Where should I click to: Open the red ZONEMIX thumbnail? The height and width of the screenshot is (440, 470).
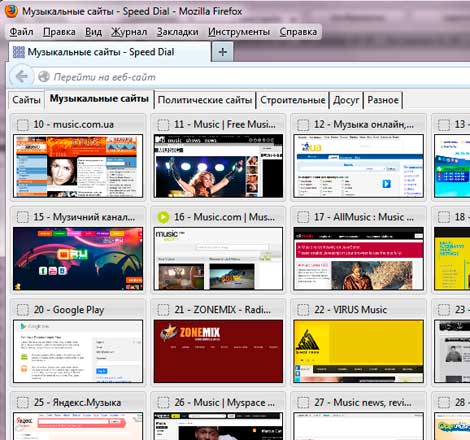coord(218,351)
